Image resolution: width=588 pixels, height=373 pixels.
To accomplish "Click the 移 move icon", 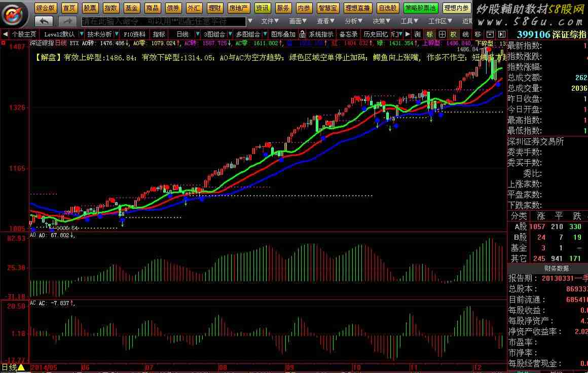I will pyautogui.click(x=477, y=34).
